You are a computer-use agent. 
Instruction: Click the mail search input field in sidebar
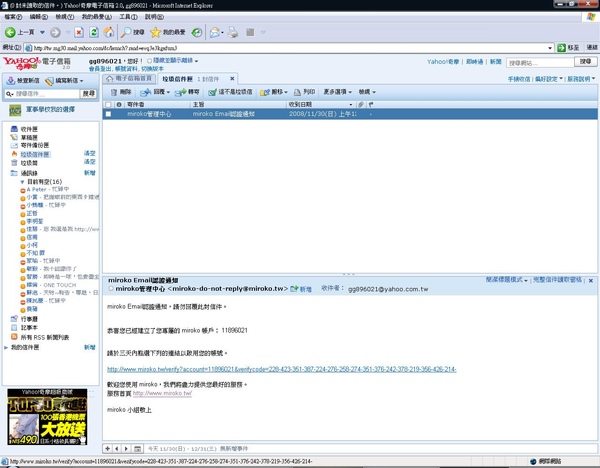tap(46, 94)
